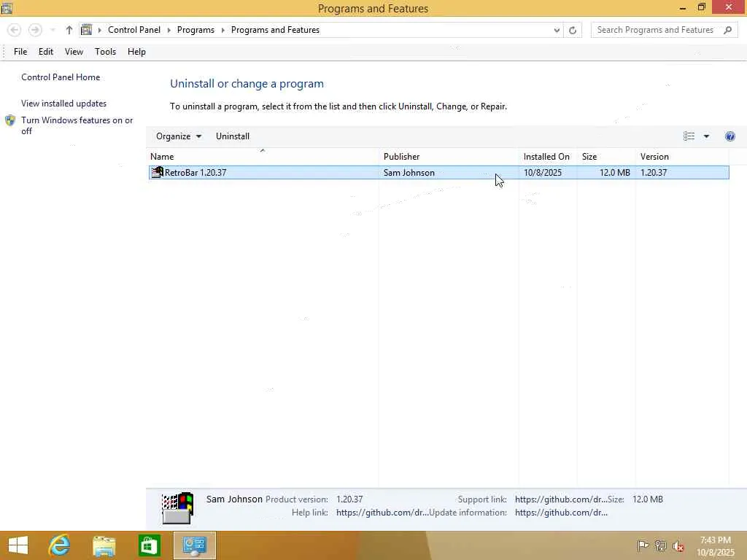Expand the Organize dropdown
Viewport: 747px width, 560px height.
click(x=179, y=136)
